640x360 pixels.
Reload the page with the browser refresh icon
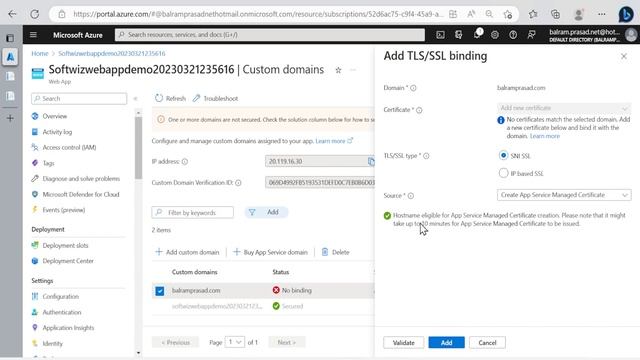tap(35, 14)
